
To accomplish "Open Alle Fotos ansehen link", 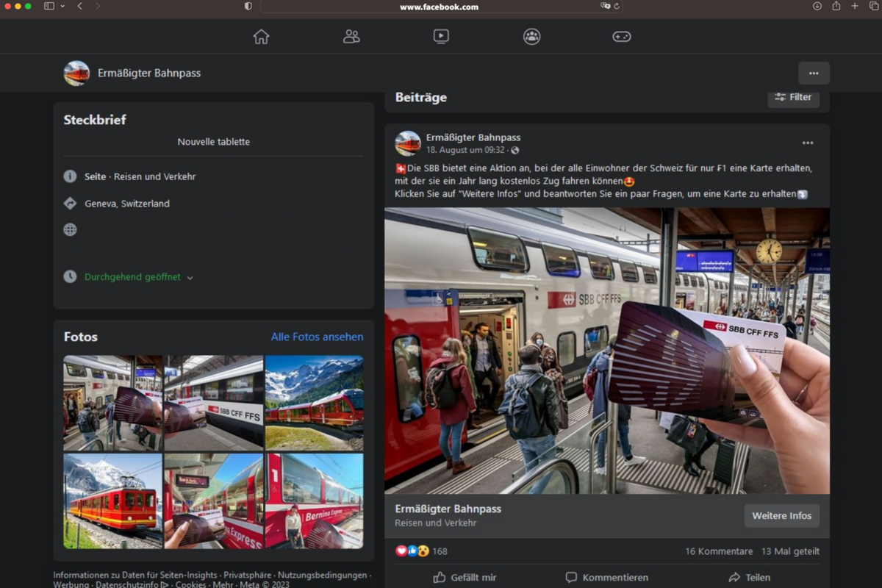I will click(317, 337).
